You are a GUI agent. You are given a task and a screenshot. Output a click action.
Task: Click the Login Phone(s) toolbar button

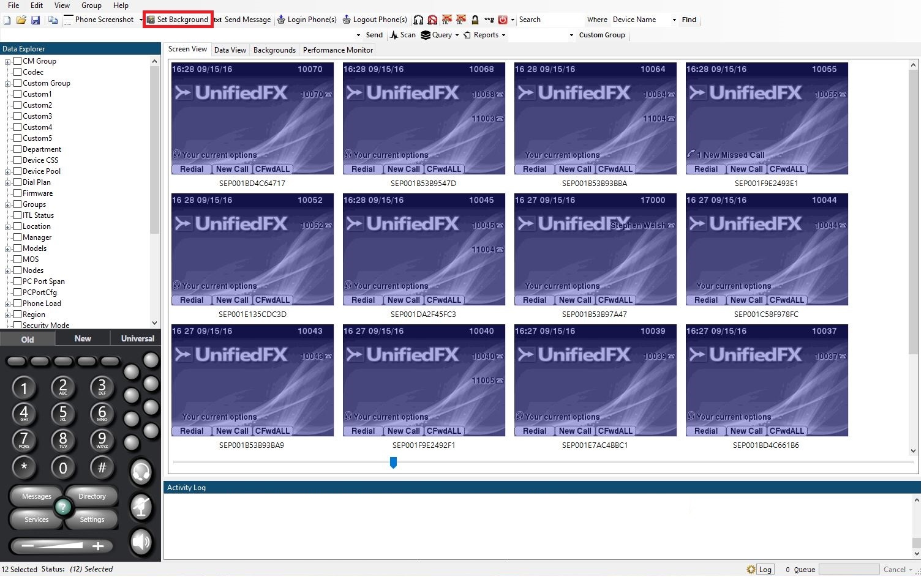pos(307,20)
